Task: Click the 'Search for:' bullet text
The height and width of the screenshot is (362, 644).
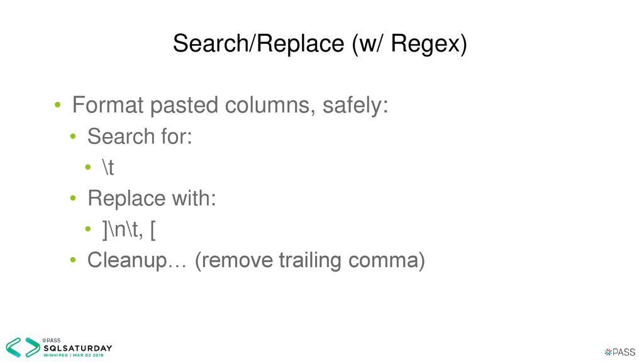Action: (x=140, y=136)
